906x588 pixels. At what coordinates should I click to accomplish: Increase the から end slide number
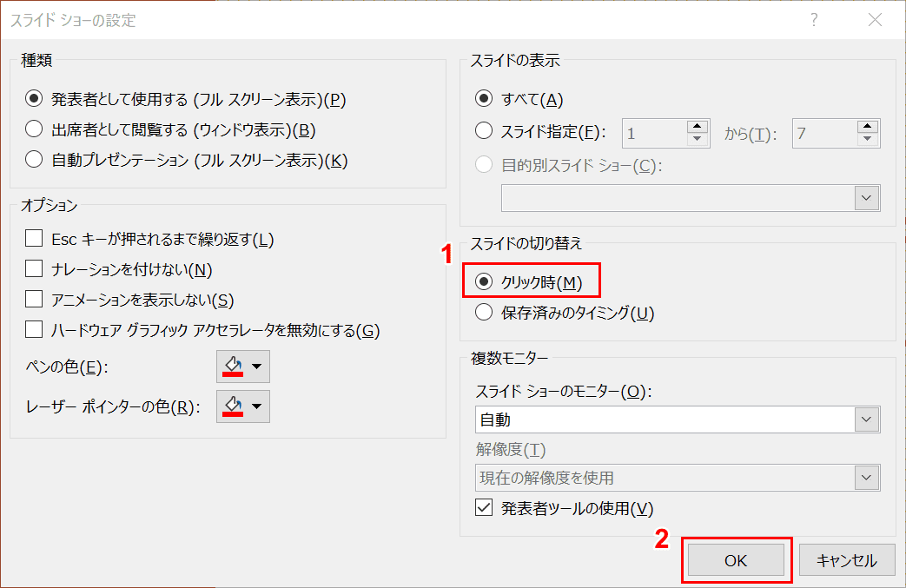coord(868,127)
